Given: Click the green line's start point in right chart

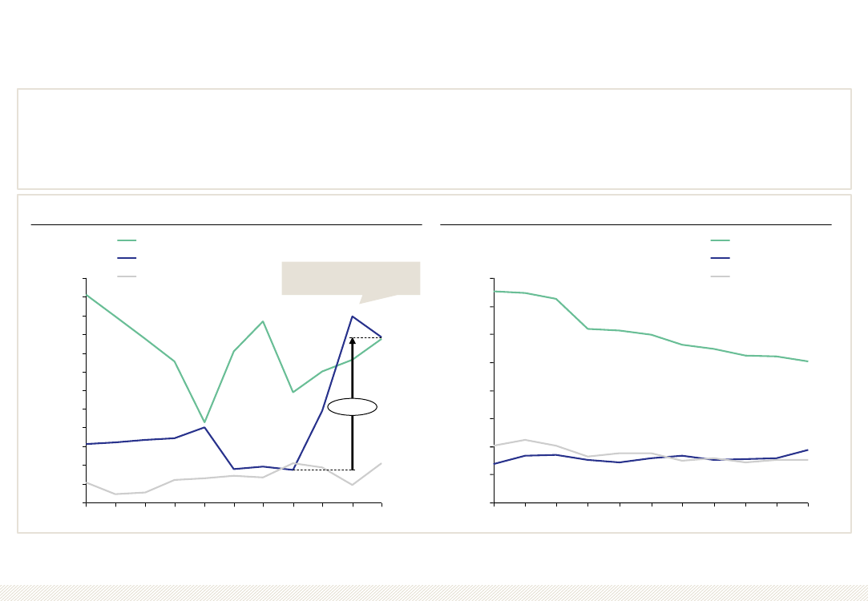Looking at the screenshot, I should click(495, 291).
